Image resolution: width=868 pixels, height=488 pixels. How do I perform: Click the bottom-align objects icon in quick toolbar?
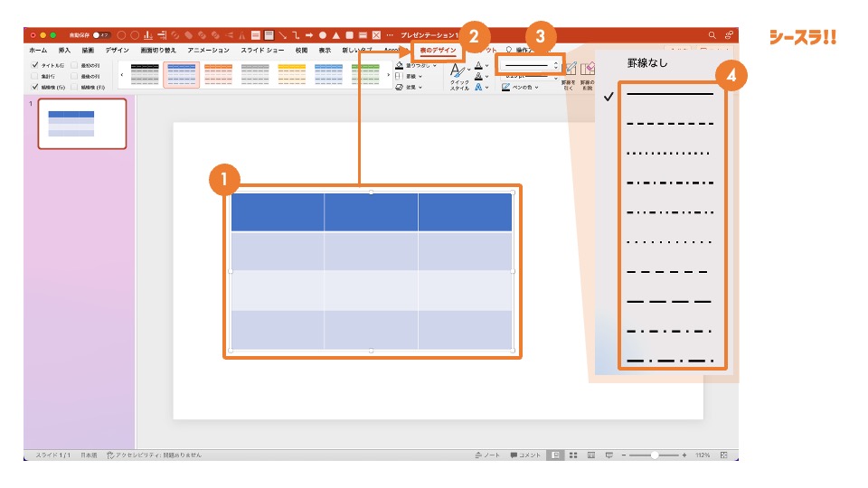click(x=148, y=35)
